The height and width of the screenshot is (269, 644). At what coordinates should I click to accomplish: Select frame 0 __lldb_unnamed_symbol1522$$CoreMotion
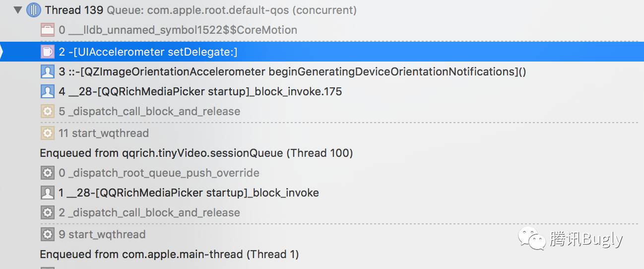(x=178, y=30)
